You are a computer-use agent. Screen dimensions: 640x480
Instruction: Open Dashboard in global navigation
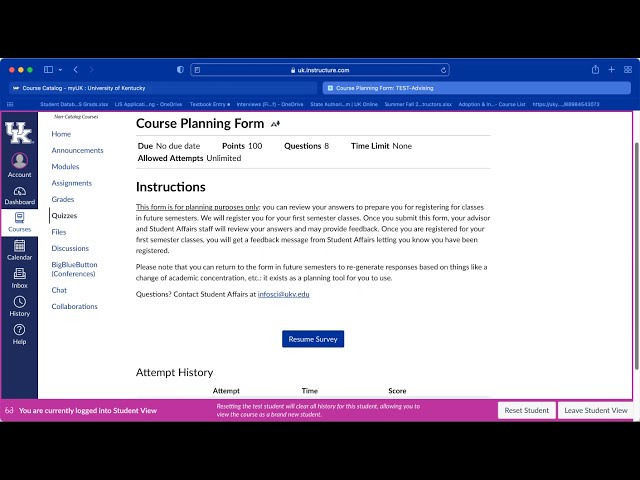19,196
